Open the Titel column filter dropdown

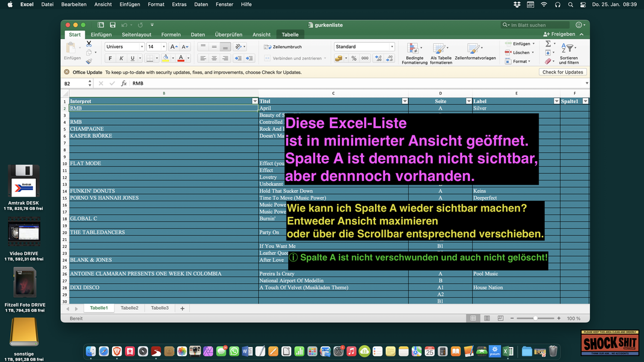tap(404, 101)
